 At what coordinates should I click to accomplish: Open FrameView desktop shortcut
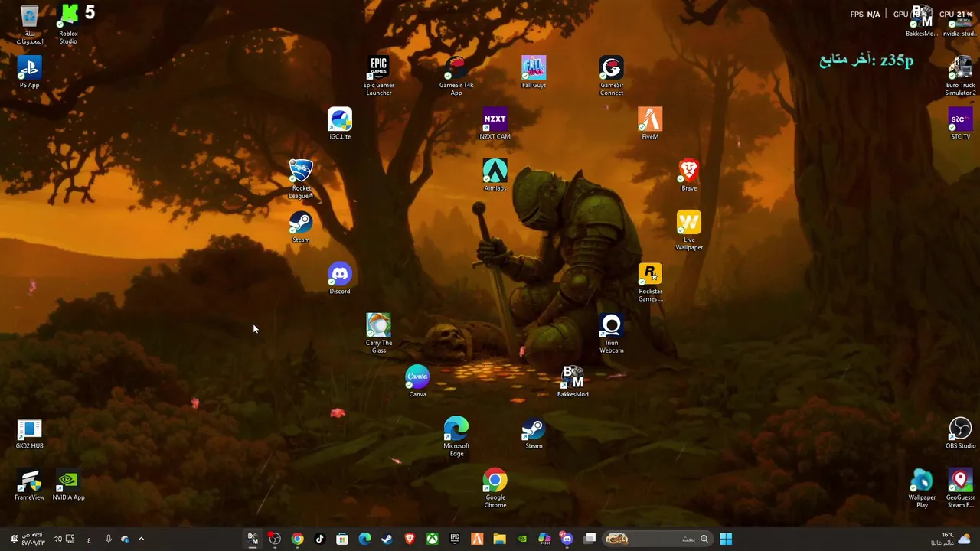coord(29,484)
